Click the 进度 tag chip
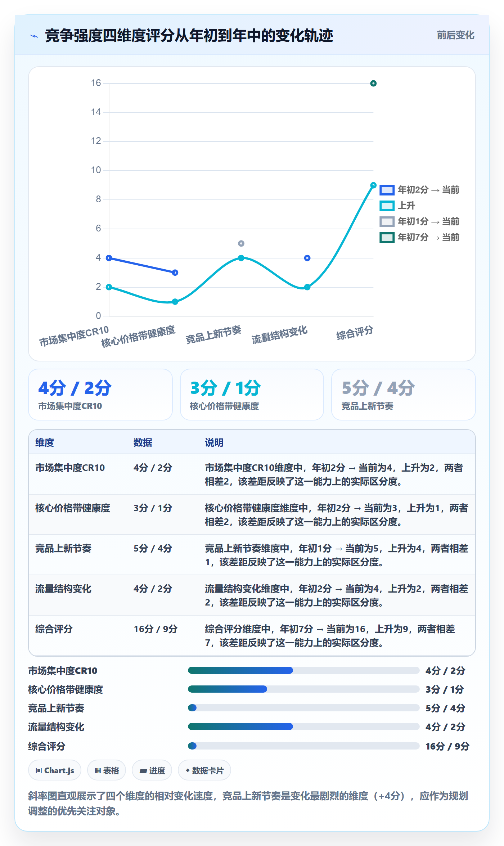504x846 pixels. [x=152, y=770]
